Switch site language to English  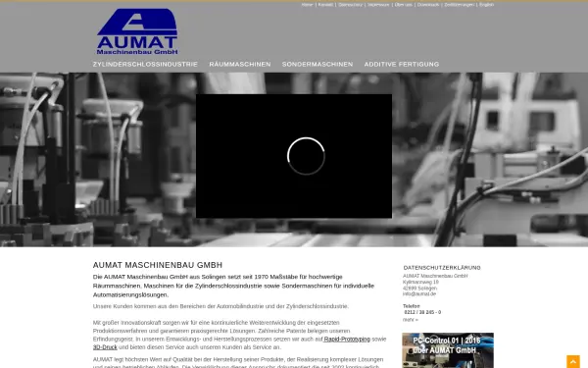coord(486,5)
